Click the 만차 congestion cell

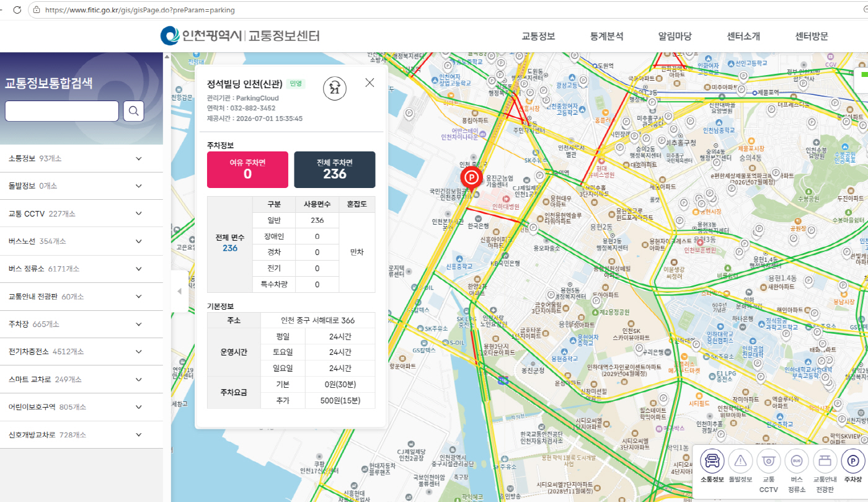(356, 253)
